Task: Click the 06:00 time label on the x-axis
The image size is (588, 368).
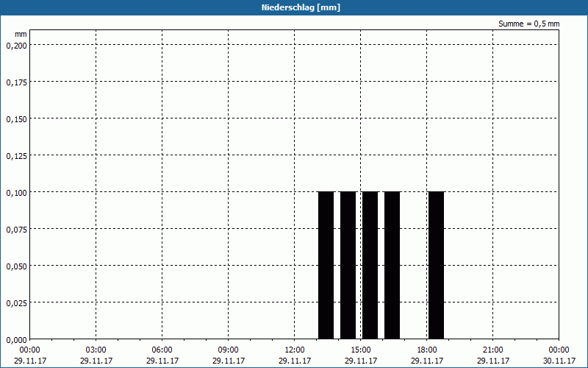Action: click(x=162, y=350)
